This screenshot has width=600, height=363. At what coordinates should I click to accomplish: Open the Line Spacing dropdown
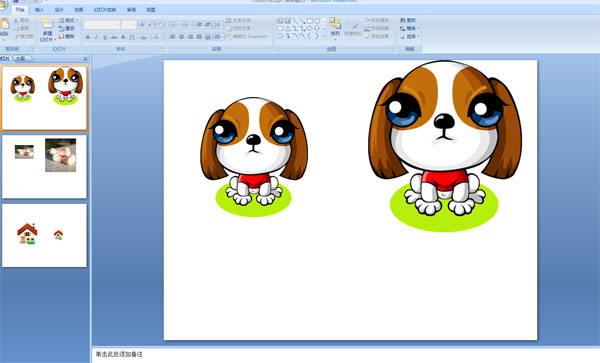(217, 24)
